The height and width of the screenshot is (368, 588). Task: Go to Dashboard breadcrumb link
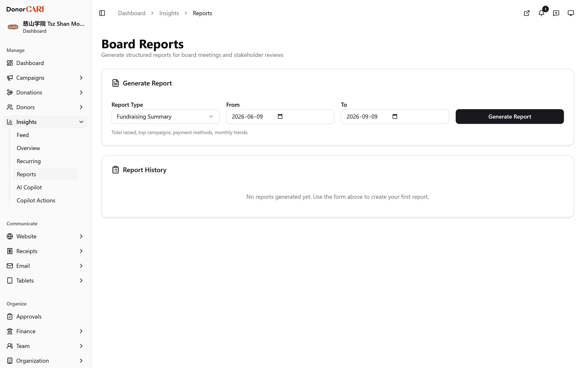132,13
